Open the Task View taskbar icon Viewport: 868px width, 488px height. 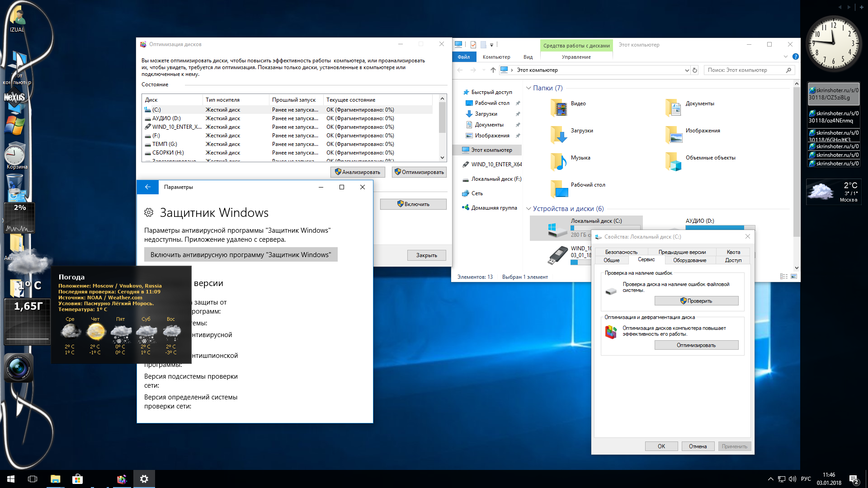[x=33, y=479]
